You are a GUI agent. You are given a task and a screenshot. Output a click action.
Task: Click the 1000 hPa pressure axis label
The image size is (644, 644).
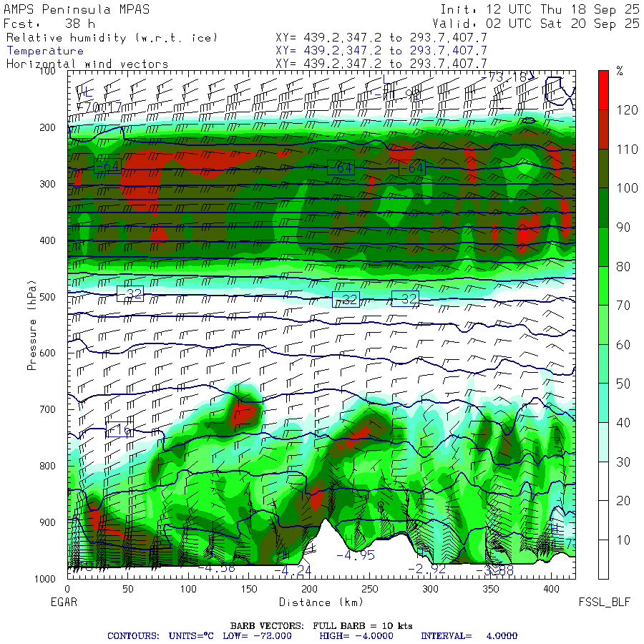(45, 579)
